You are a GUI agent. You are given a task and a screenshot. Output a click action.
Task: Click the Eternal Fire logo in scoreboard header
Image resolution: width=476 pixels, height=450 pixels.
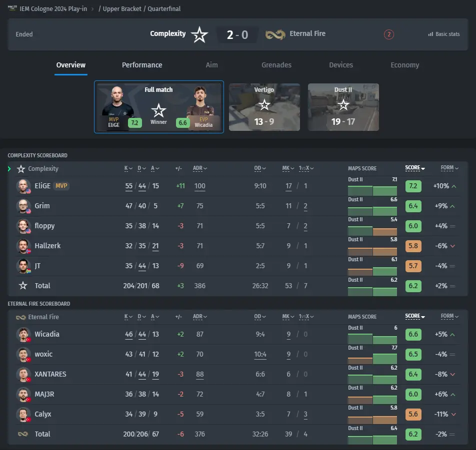[21, 317]
